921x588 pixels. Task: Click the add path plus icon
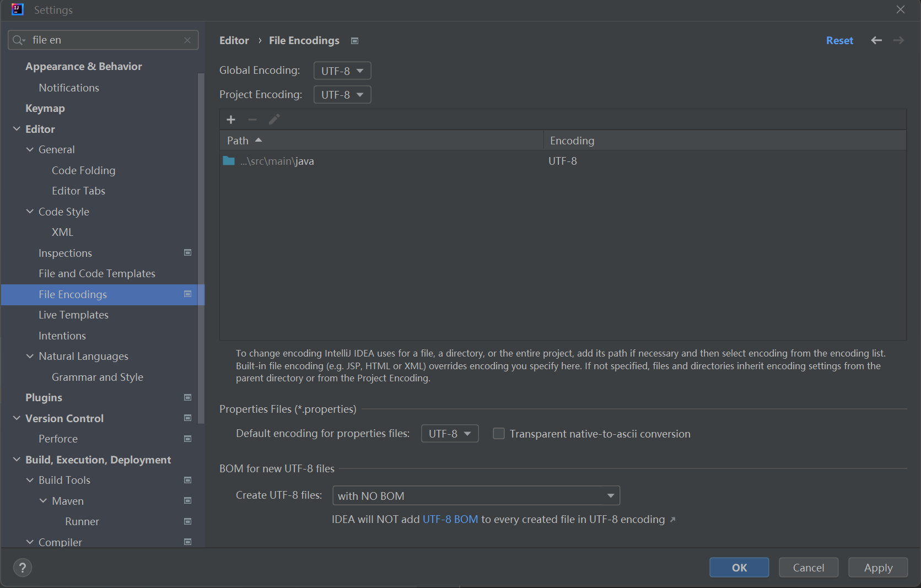point(231,120)
